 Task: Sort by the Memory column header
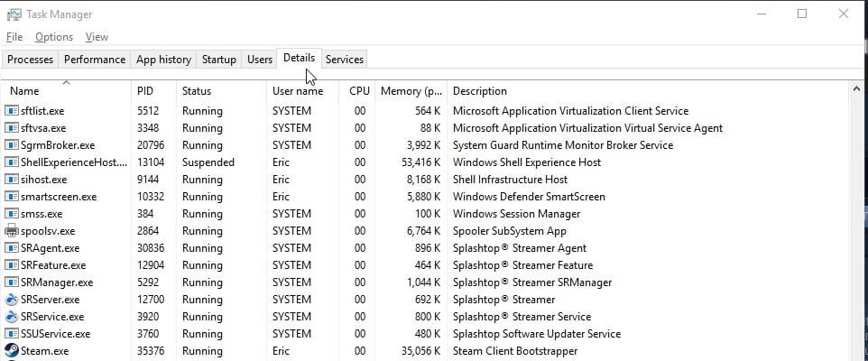[x=411, y=91]
